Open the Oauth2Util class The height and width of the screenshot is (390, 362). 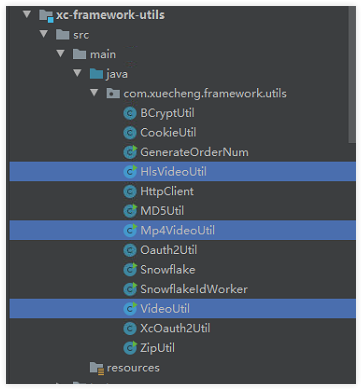click(x=169, y=250)
